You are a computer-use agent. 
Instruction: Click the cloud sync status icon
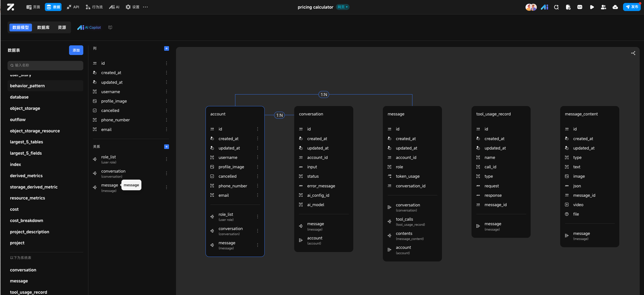point(615,7)
